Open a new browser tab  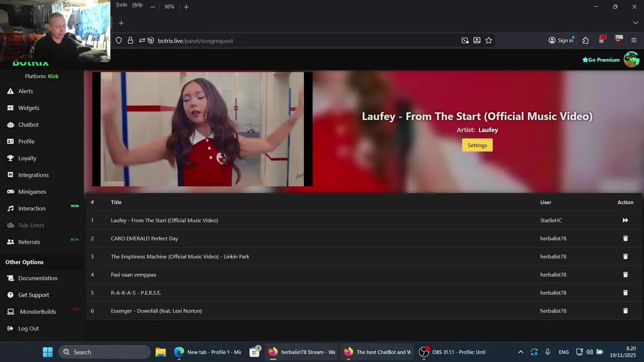coord(121,23)
